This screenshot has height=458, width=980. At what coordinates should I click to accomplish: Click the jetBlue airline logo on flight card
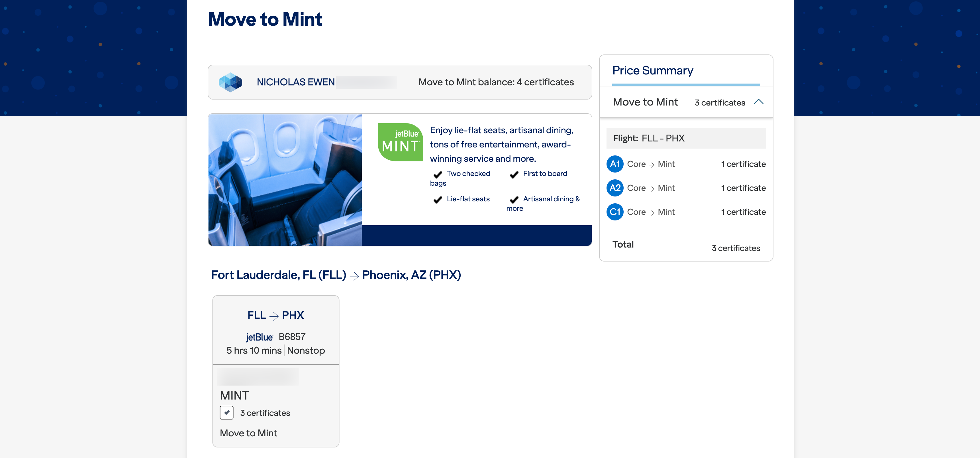pos(259,337)
